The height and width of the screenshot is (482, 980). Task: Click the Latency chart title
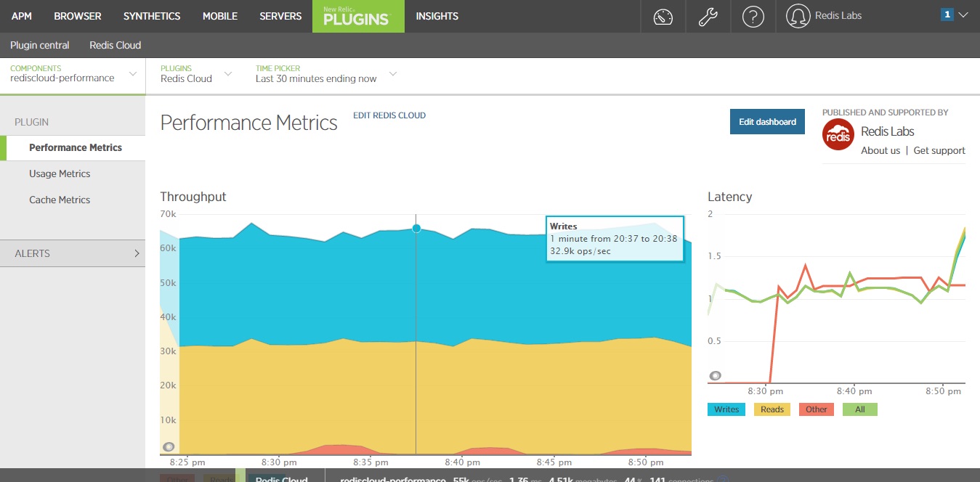(x=730, y=197)
